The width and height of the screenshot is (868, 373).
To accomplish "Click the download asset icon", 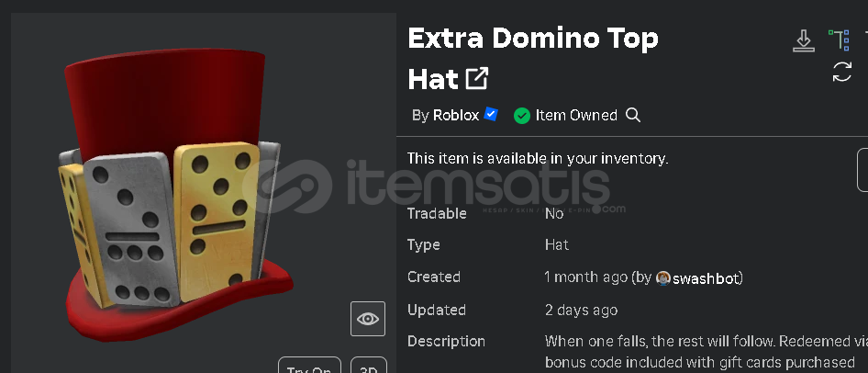I will [x=803, y=41].
